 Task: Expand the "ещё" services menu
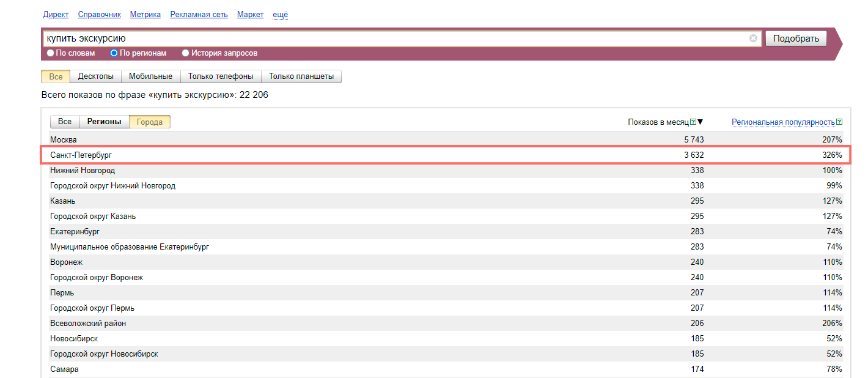281,15
